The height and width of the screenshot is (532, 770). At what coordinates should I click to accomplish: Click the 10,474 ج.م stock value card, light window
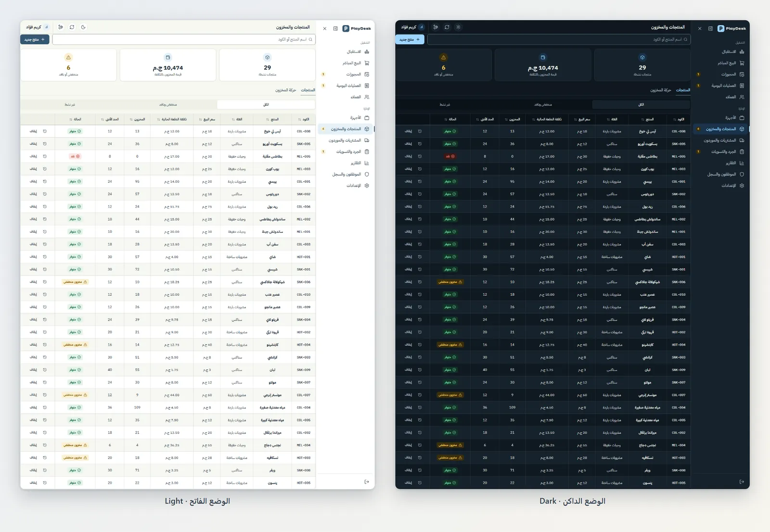168,65
